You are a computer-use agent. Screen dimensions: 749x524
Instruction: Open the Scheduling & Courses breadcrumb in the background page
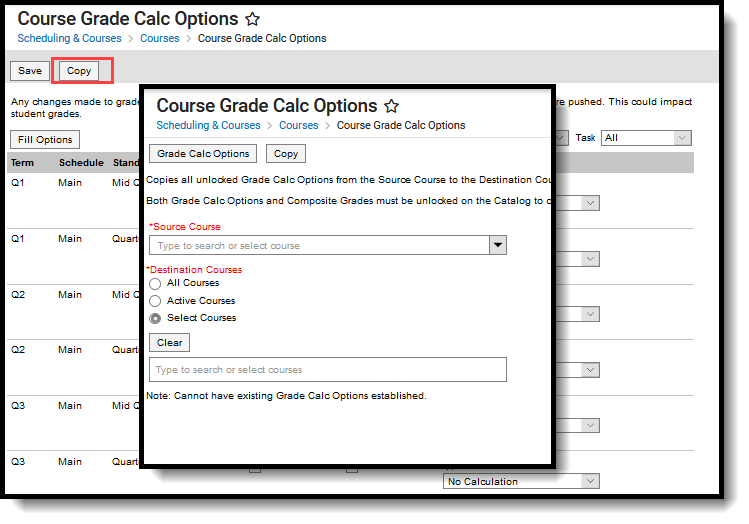69,39
